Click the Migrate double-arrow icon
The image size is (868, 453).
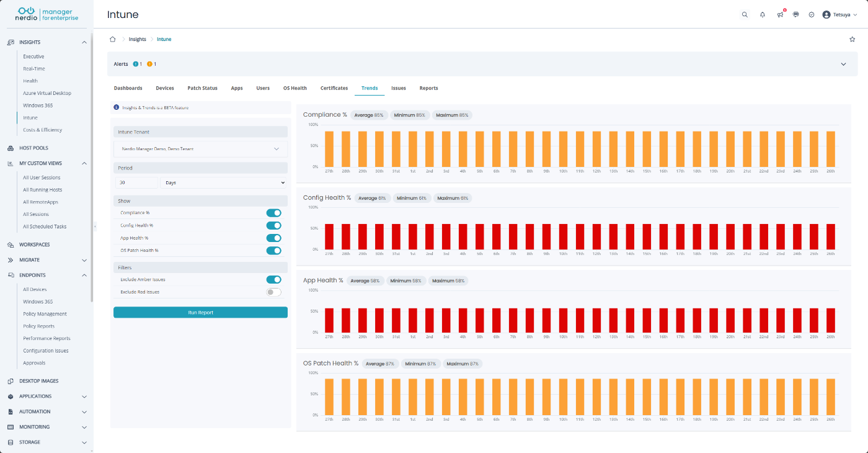point(11,260)
